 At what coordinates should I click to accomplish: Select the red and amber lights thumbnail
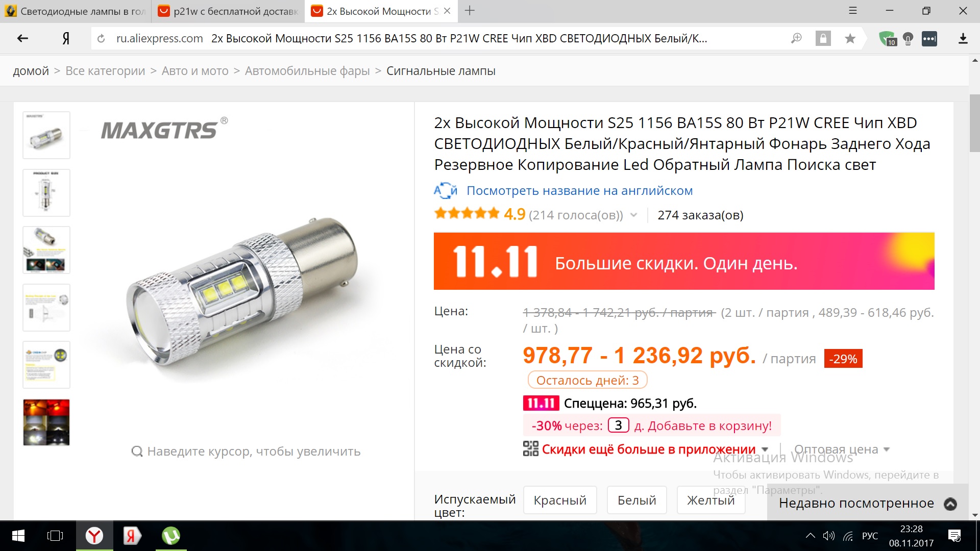tap(46, 422)
